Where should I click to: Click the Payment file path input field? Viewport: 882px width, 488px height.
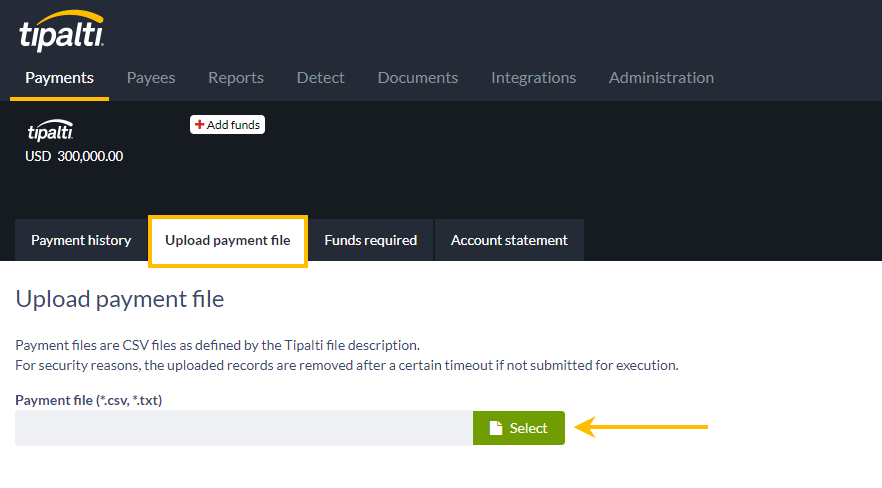click(x=243, y=428)
